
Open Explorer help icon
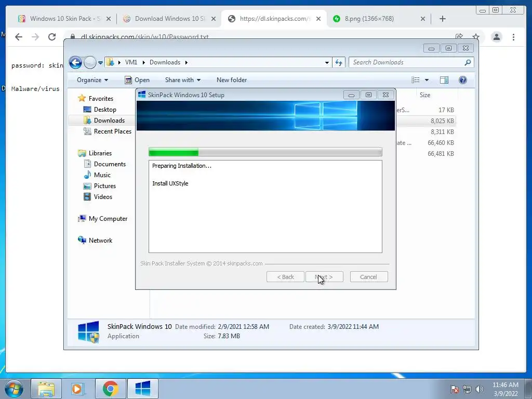click(x=463, y=80)
